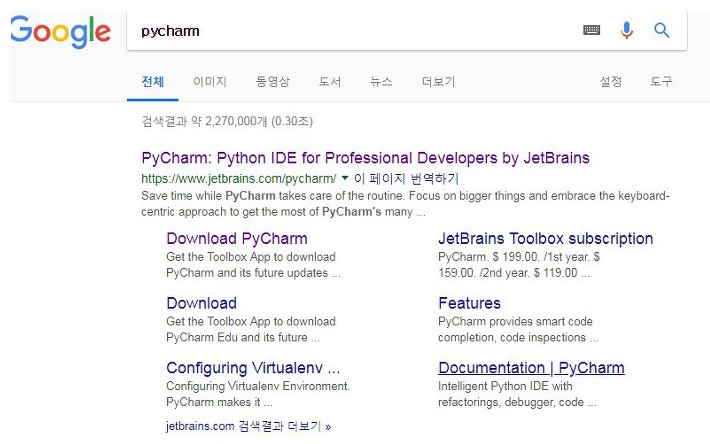710x444 pixels.
Task: Click the magnifying glass search icon
Action: pos(662,30)
